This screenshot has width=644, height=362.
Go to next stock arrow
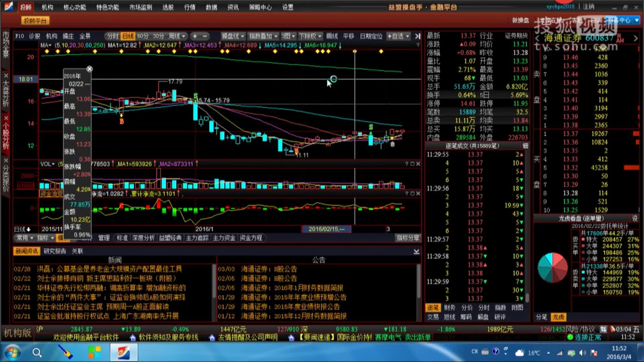coord(635,39)
